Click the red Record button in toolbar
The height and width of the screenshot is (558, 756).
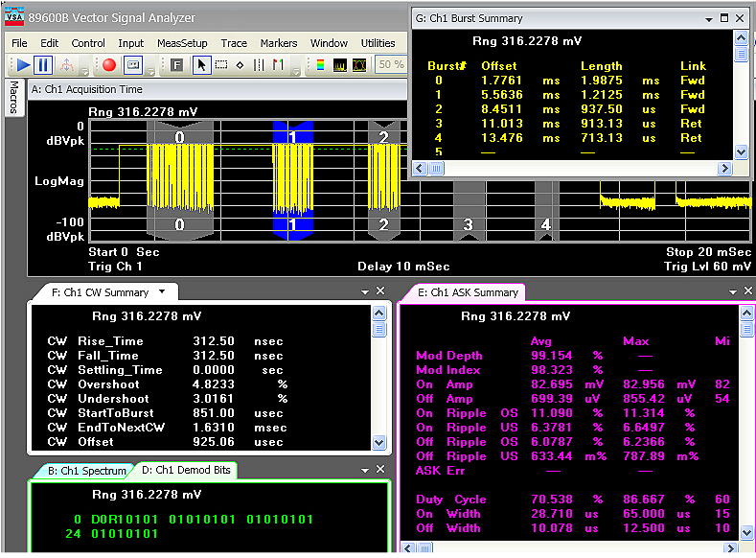pos(109,65)
